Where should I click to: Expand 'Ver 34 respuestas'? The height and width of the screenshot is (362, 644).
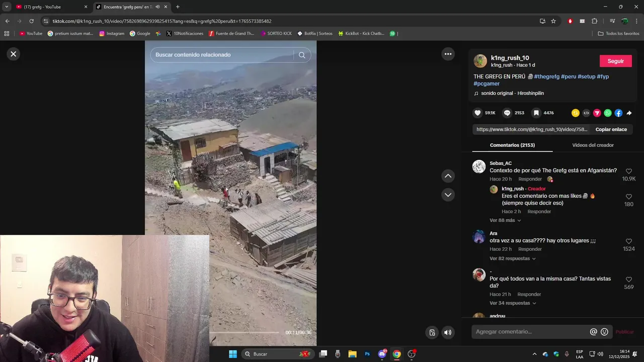click(513, 303)
